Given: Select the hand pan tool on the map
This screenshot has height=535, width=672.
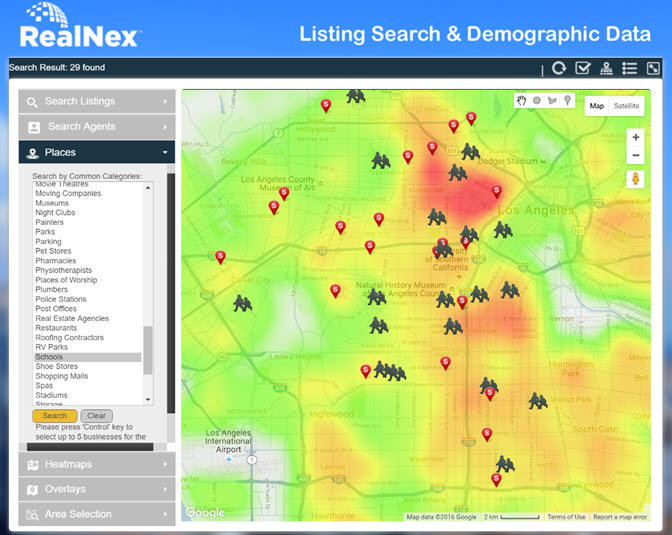Looking at the screenshot, I should pos(521,101).
